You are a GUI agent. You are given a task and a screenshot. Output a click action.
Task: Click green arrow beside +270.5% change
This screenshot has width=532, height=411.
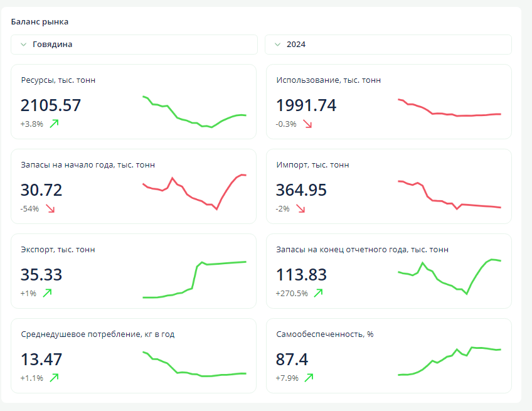[318, 293]
